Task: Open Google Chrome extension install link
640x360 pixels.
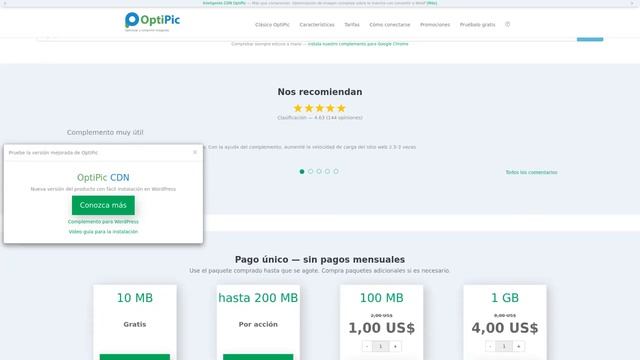Action: (358, 44)
